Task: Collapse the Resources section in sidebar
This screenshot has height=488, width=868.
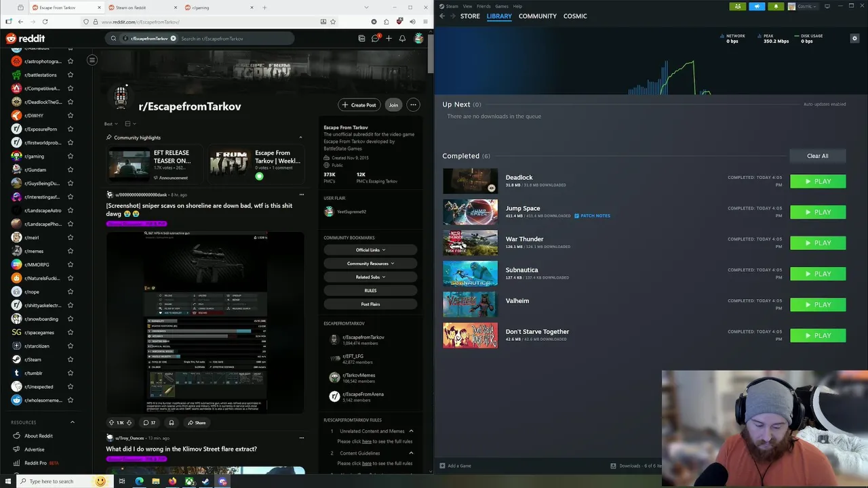Action: 73,422
